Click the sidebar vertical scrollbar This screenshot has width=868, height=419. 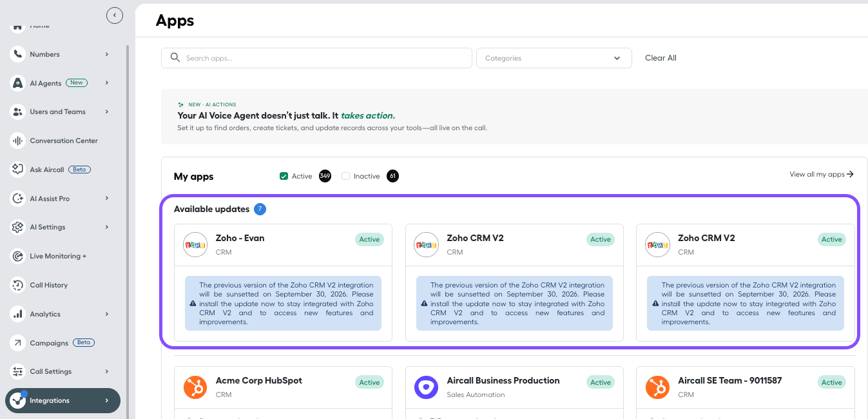coord(128,232)
